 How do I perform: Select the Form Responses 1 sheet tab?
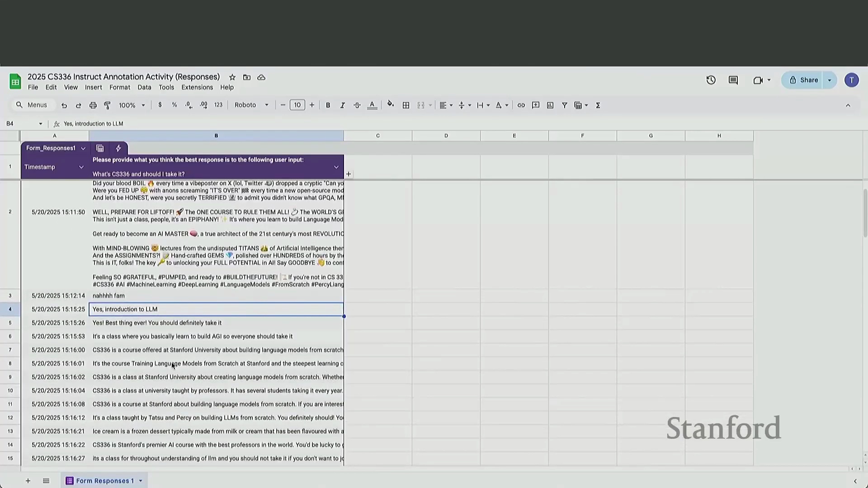point(104,481)
